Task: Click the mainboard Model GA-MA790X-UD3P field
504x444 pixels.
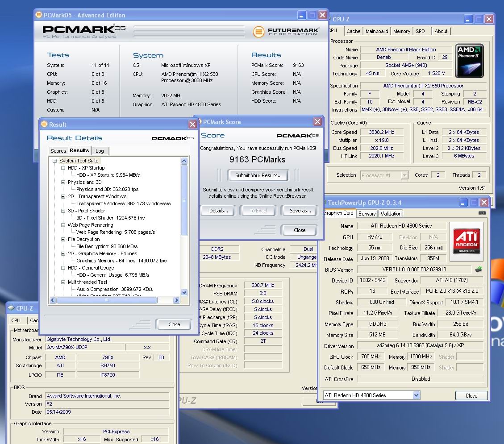Action: point(85,347)
